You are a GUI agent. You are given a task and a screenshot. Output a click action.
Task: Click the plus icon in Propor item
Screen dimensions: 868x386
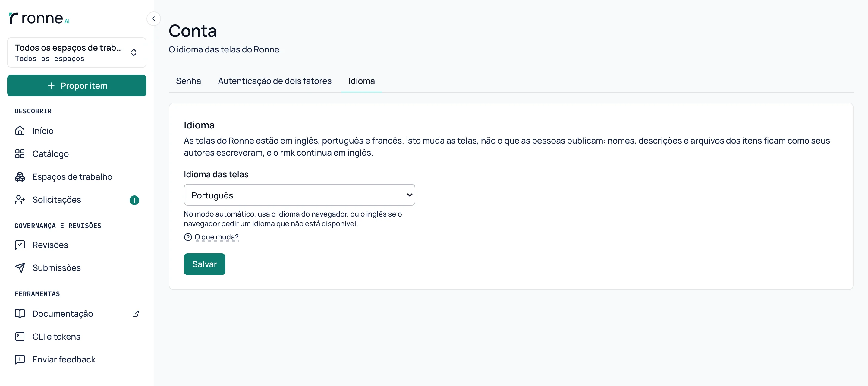coord(51,86)
